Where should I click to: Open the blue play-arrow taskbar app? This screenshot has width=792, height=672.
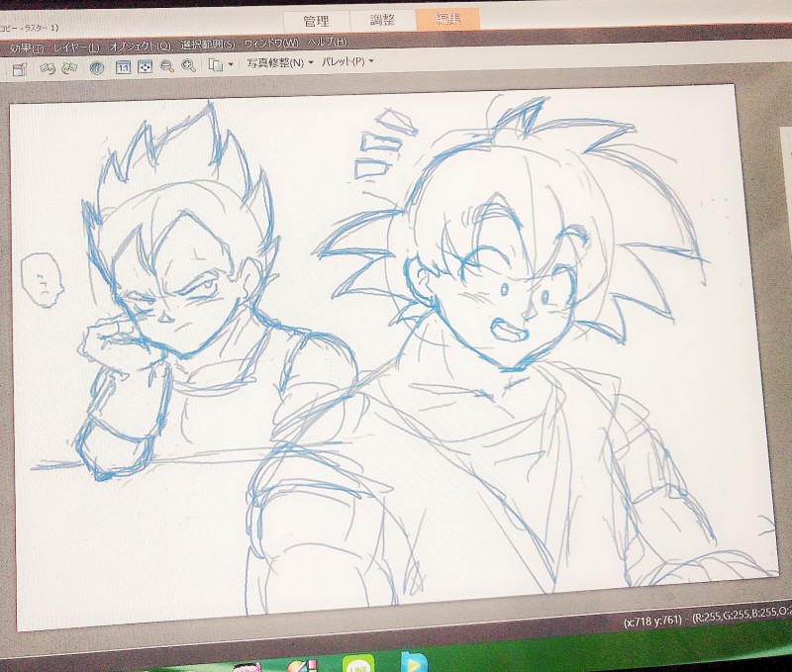[413, 662]
